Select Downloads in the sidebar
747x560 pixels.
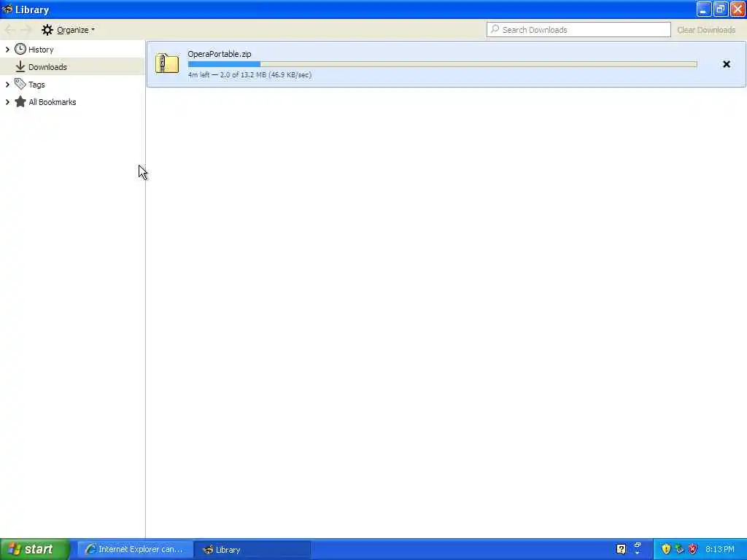point(71,66)
